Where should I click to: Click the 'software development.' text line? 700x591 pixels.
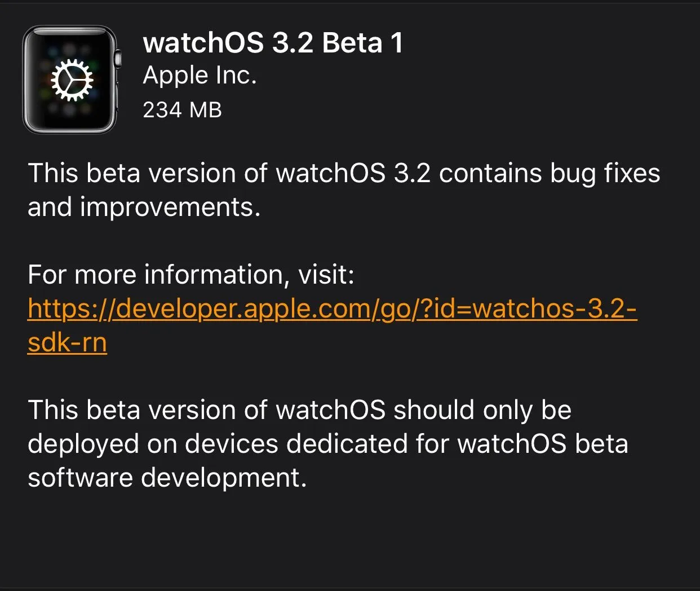(x=167, y=478)
